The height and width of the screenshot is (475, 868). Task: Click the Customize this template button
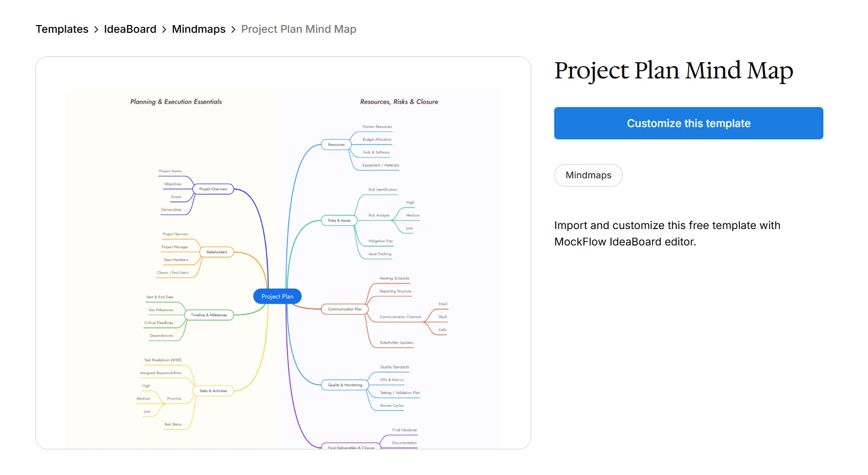point(689,123)
